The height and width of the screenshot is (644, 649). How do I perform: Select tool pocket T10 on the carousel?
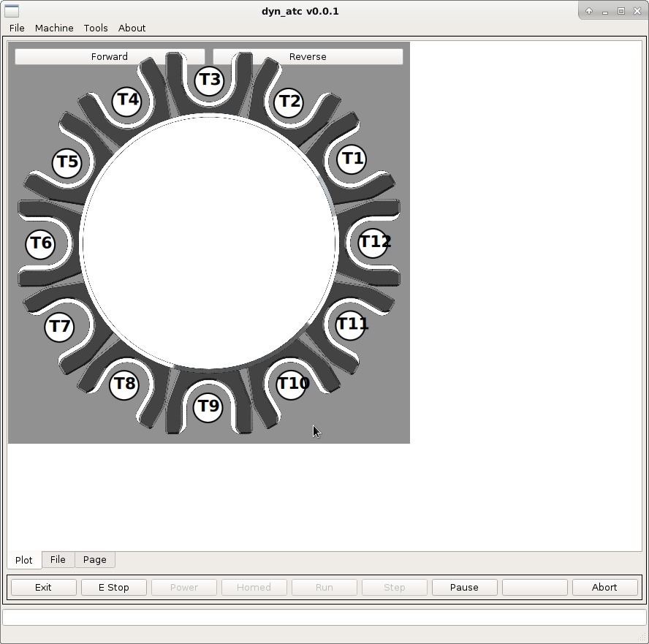pos(292,384)
